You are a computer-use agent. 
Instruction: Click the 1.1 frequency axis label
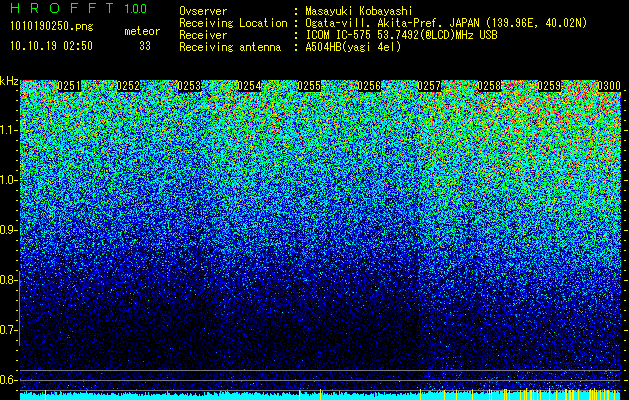[9, 130]
